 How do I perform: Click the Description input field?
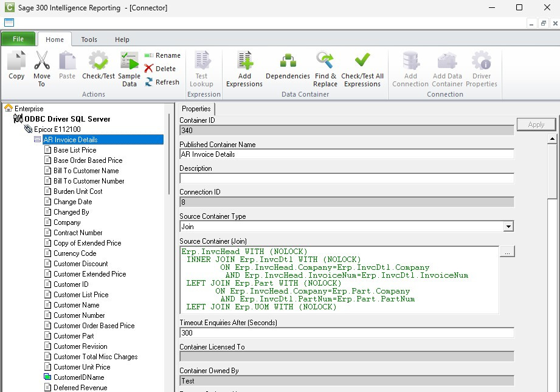(347, 178)
